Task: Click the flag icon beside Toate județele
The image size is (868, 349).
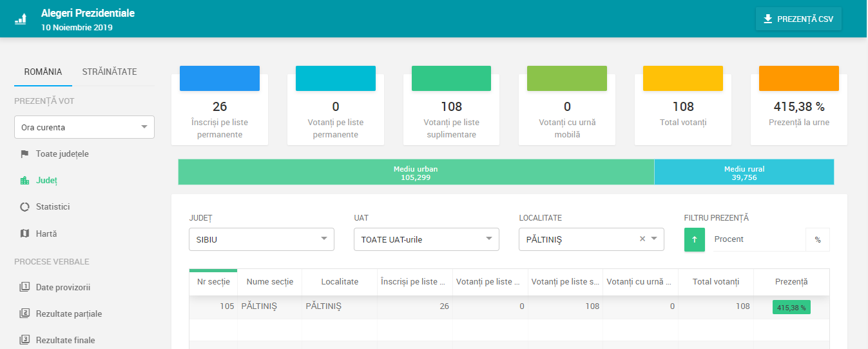Action: point(24,154)
